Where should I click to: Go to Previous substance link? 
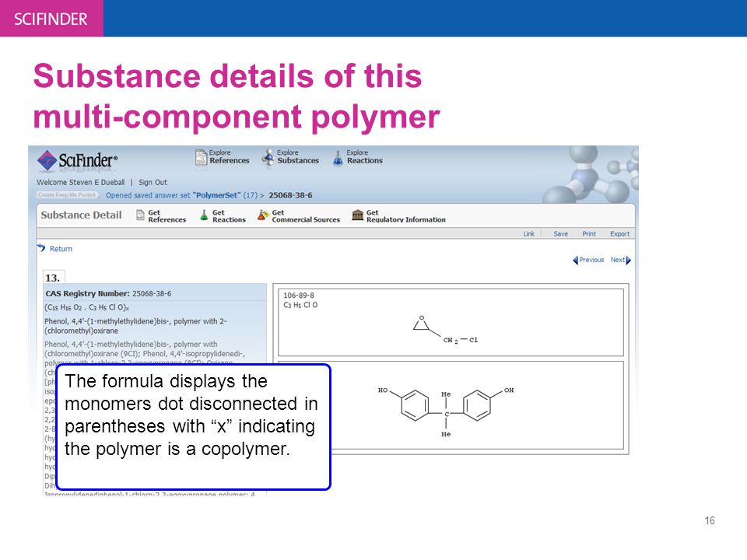click(x=591, y=260)
